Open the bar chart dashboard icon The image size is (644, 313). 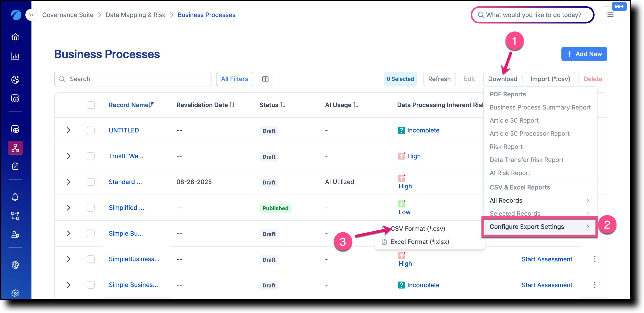15,56
